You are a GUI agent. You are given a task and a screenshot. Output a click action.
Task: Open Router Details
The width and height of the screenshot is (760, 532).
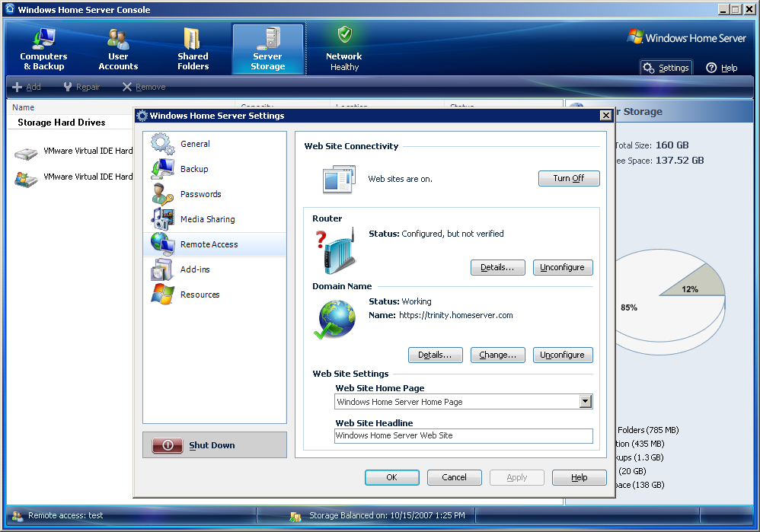coord(498,267)
